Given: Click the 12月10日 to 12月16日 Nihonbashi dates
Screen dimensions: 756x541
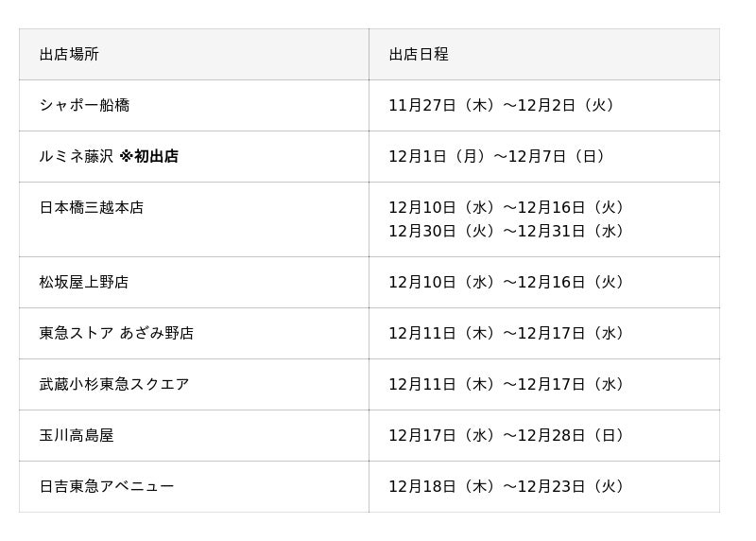Looking at the screenshot, I should click(508, 208).
